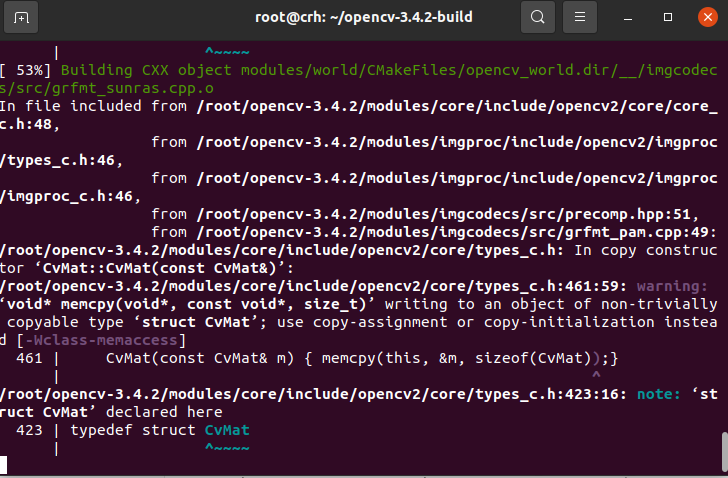Screen dimensions: 728x478
Task: Click the line number '461'
Action: point(29,358)
